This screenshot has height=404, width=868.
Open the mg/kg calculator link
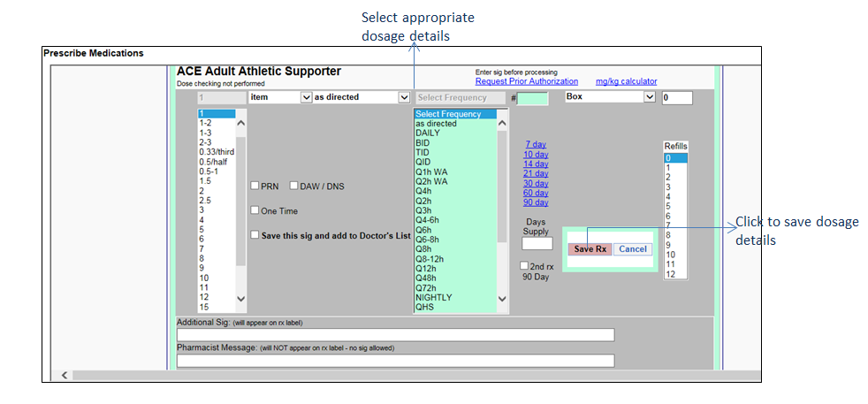coord(626,81)
